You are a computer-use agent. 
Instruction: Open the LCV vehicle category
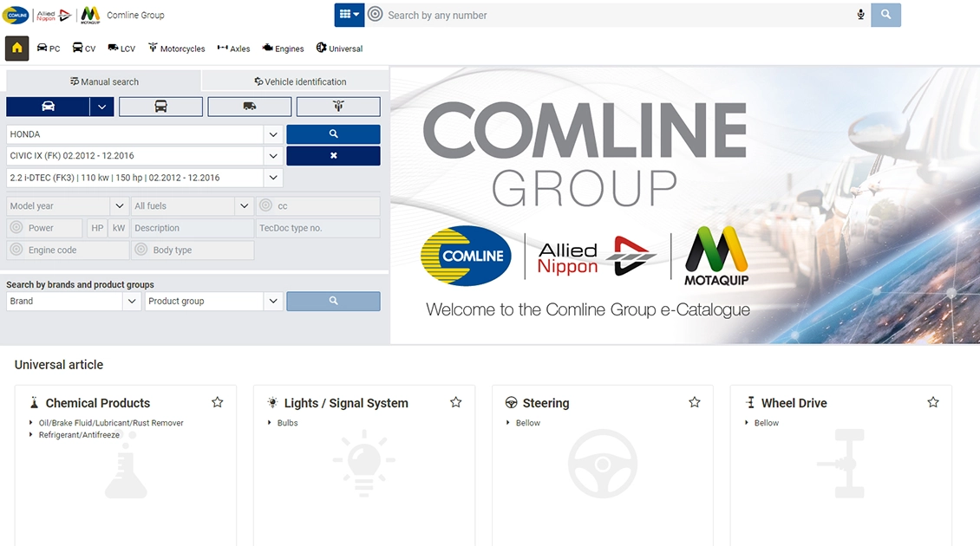[x=121, y=49]
